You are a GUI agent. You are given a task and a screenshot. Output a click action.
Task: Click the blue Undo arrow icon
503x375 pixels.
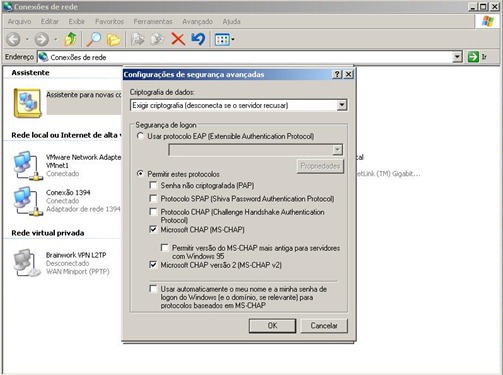click(x=198, y=39)
